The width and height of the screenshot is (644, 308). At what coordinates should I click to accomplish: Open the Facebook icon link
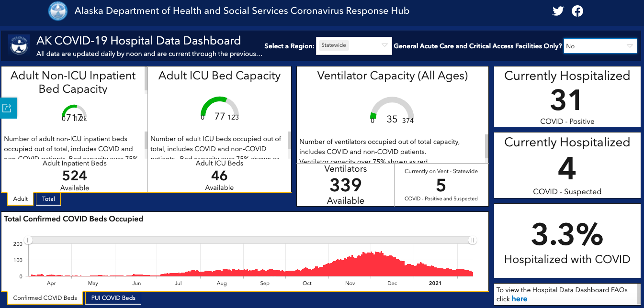click(x=577, y=11)
